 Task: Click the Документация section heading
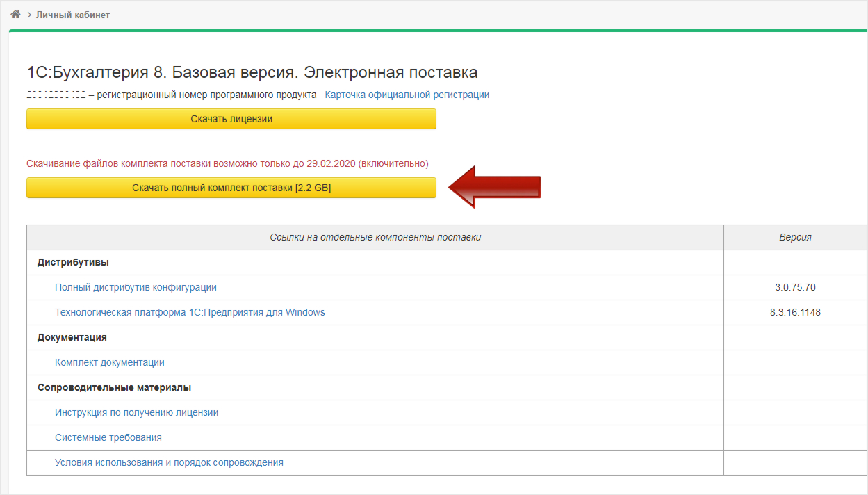72,337
